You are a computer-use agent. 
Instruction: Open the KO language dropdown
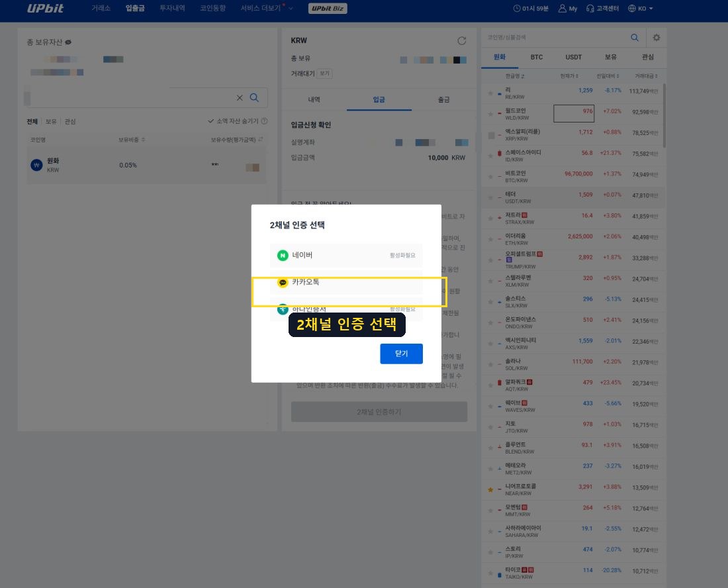click(x=640, y=9)
